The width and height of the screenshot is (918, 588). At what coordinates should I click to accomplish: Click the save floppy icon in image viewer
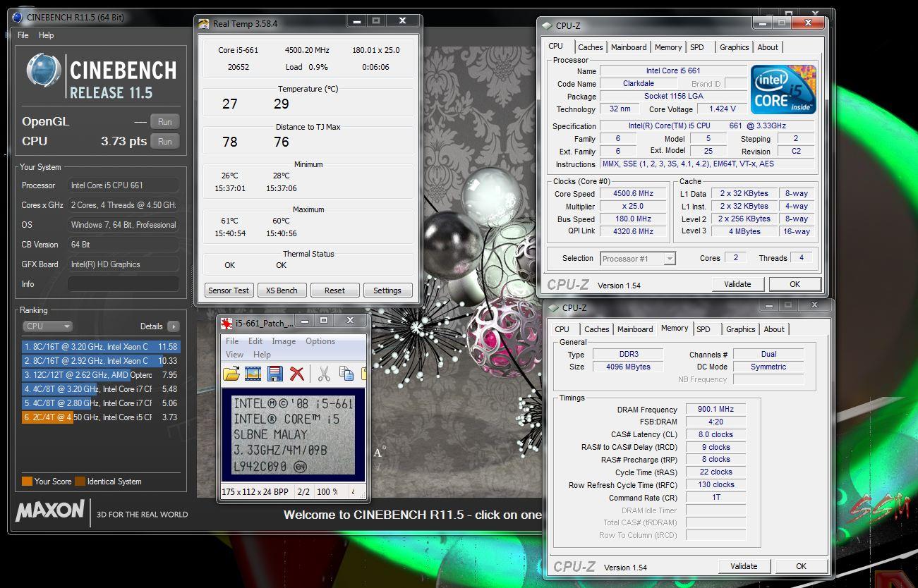tap(275, 374)
